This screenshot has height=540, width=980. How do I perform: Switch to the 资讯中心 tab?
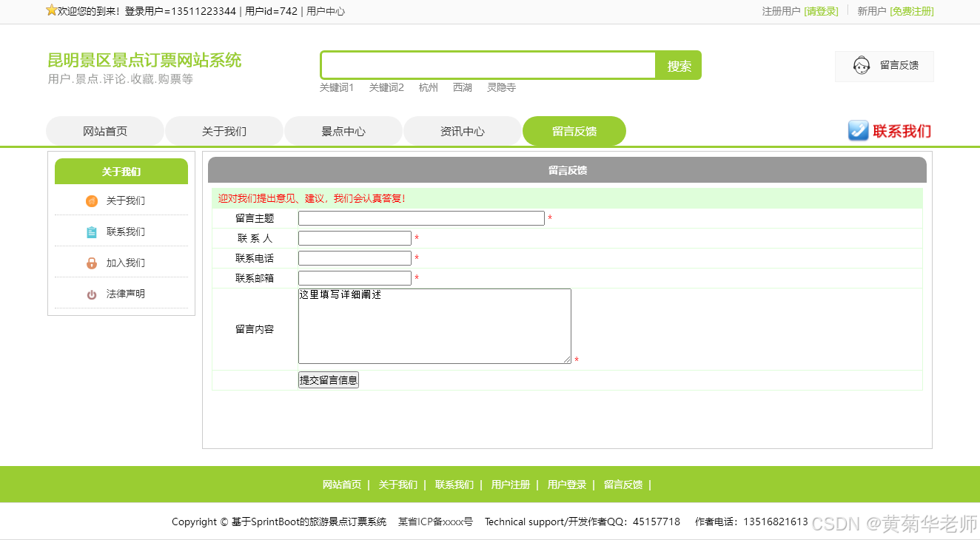(462, 130)
